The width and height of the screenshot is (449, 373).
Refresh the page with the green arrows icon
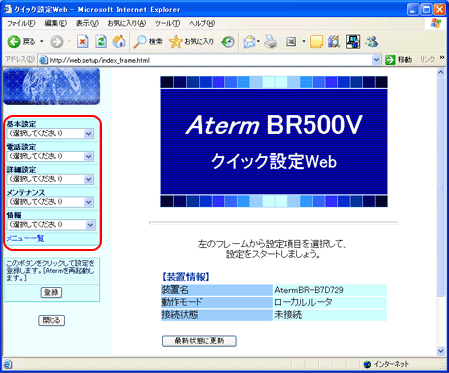(x=101, y=42)
